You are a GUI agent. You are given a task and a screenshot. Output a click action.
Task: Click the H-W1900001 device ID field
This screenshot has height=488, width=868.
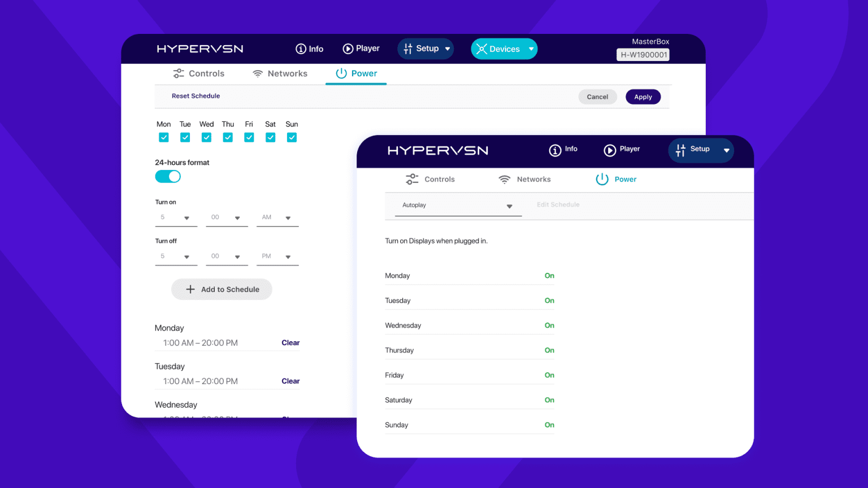(x=643, y=55)
